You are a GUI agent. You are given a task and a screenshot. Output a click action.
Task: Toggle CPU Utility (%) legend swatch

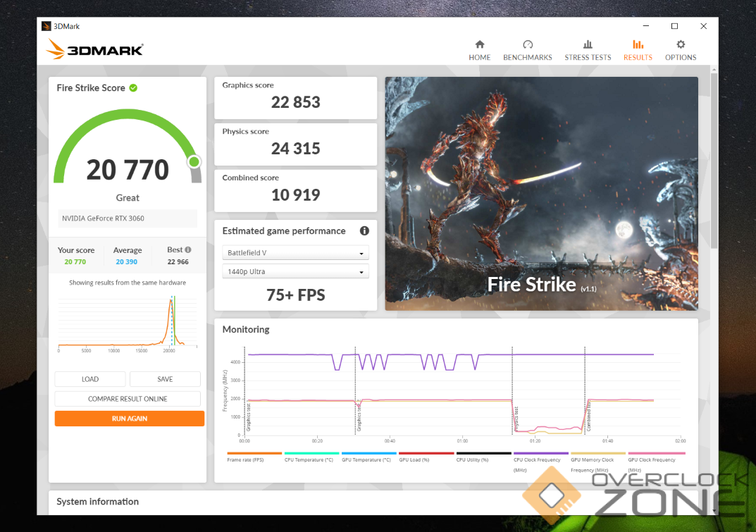point(483,453)
